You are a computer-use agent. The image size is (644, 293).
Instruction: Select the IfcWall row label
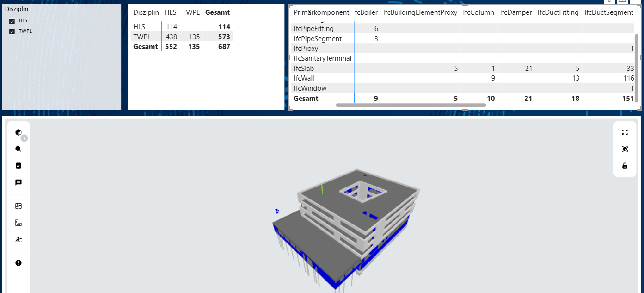pyautogui.click(x=304, y=78)
